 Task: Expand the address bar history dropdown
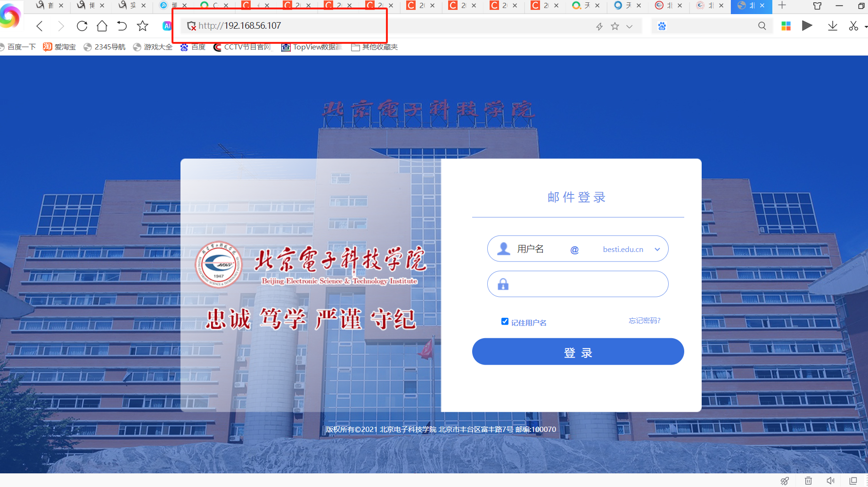click(630, 26)
